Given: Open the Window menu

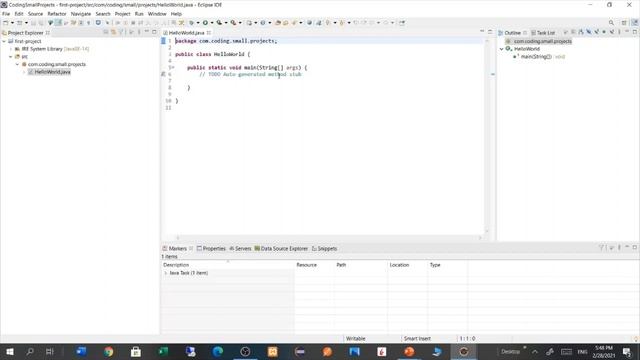Looking at the screenshot, I should (157, 14).
